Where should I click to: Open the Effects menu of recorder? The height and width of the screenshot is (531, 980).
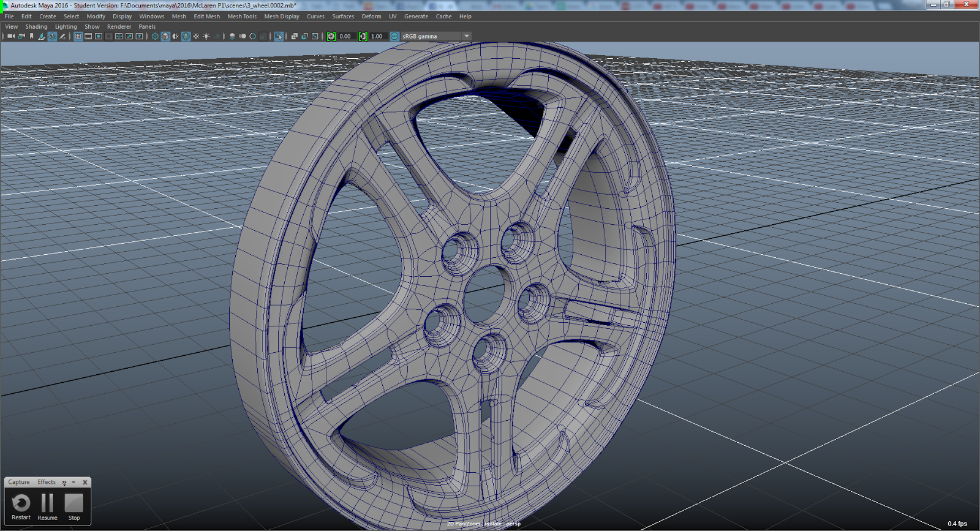pos(47,482)
